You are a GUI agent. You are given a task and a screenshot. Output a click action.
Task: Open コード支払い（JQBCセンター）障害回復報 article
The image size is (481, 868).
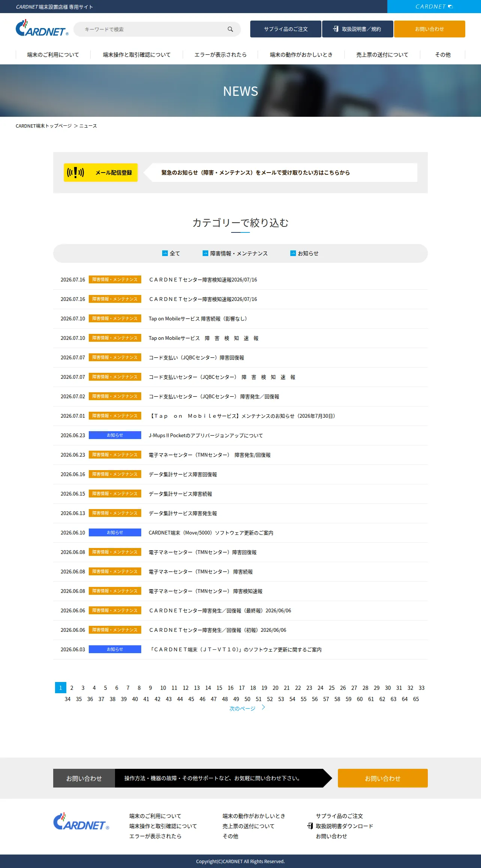pyautogui.click(x=196, y=357)
